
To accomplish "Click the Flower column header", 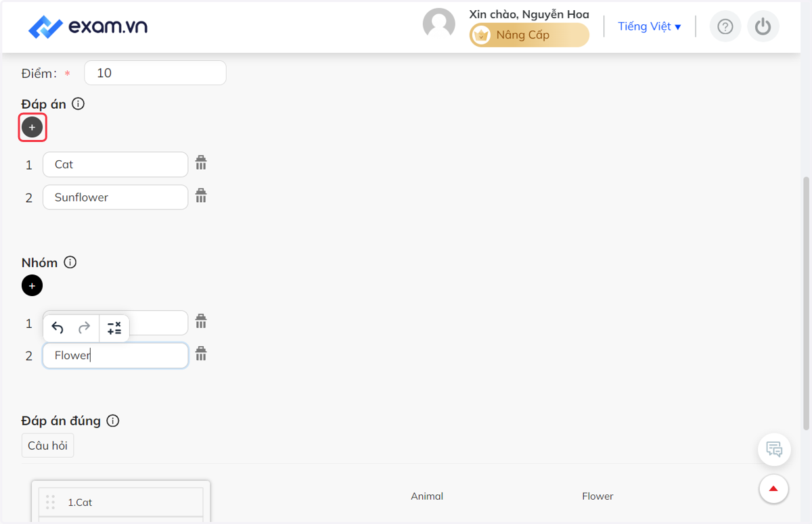I will (x=597, y=496).
